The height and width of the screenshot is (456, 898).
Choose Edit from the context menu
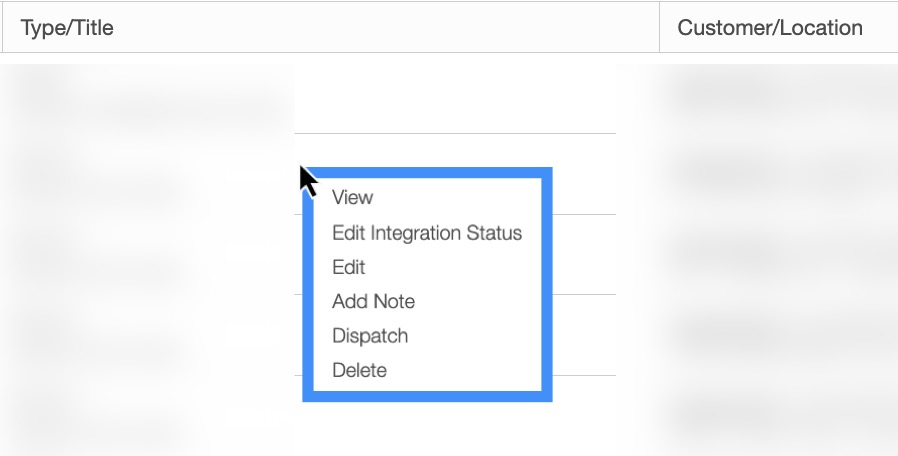coord(349,267)
